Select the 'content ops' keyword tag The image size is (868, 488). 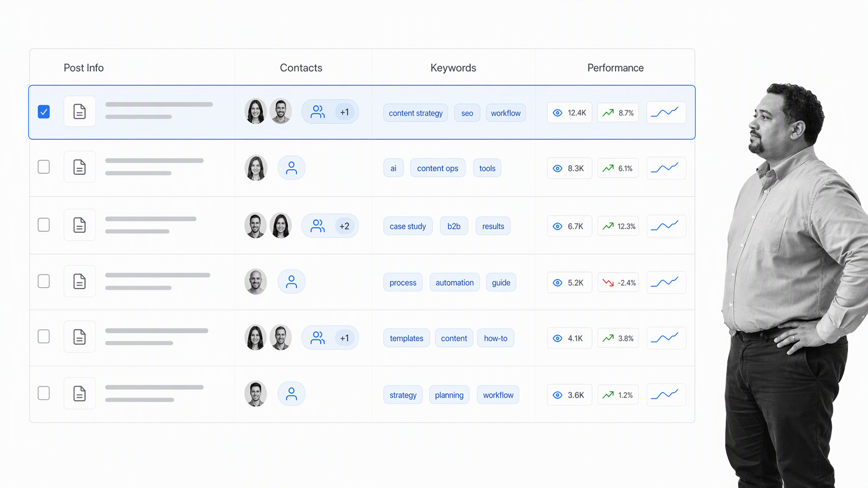[438, 168]
